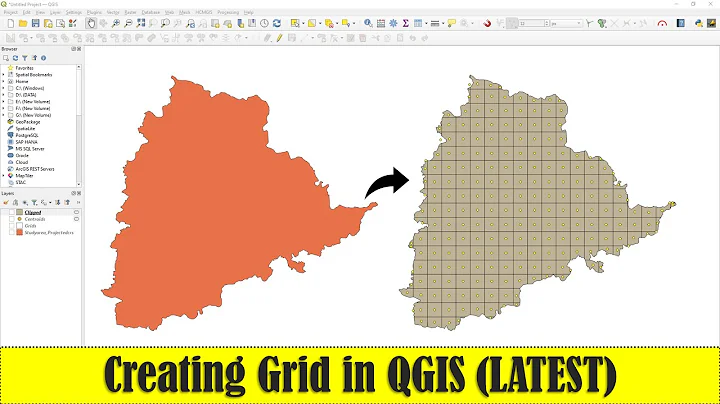Open the Help contents icon

pos(681,23)
